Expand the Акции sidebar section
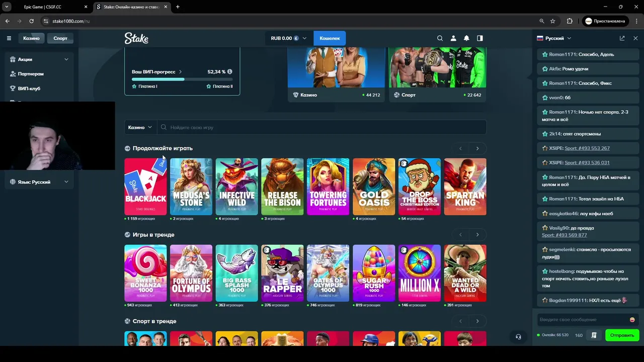This screenshot has width=644, height=362. click(x=39, y=59)
